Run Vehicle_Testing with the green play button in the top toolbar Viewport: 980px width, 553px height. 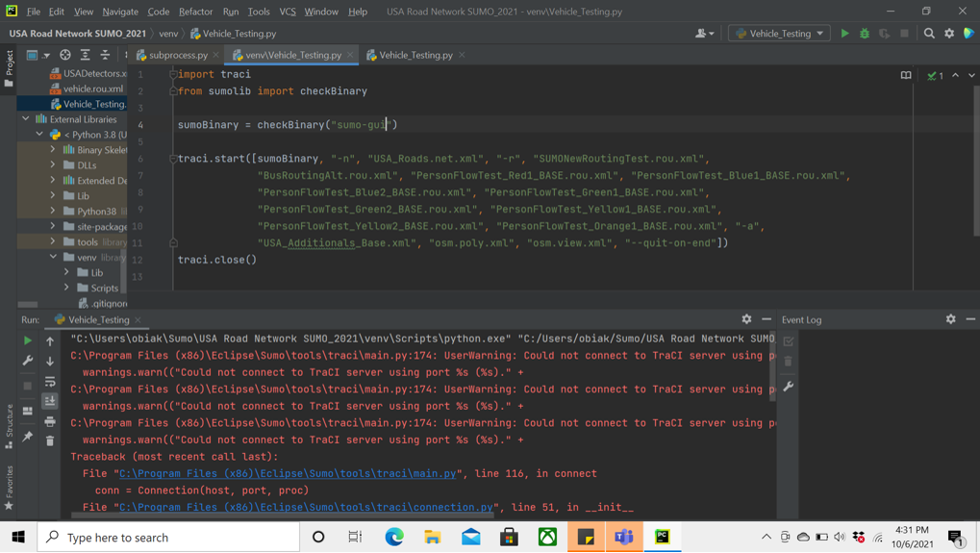(844, 34)
